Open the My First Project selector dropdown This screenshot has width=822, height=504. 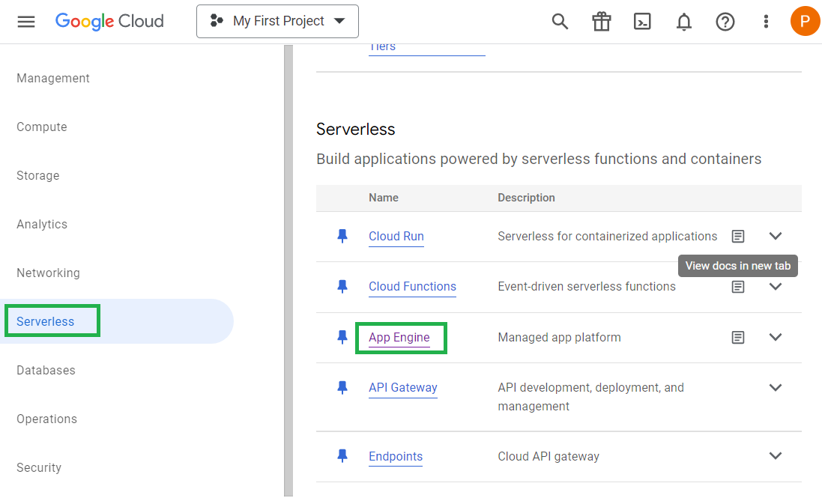tap(277, 22)
